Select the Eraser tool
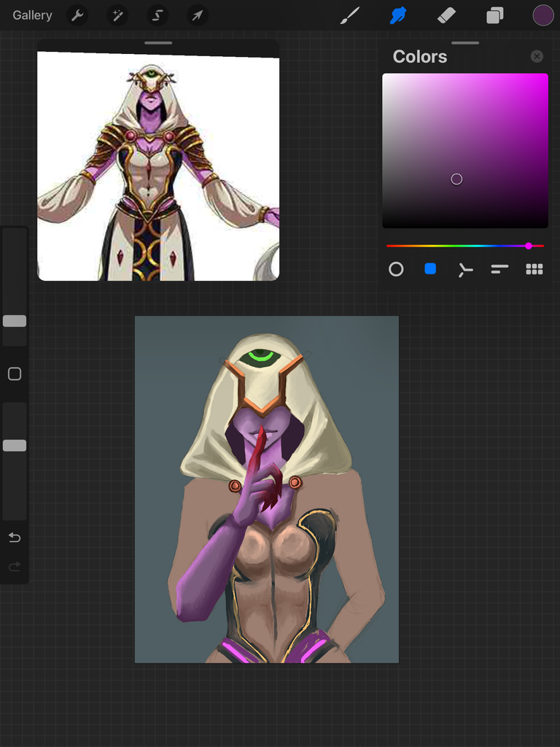This screenshot has height=747, width=560. click(x=447, y=16)
